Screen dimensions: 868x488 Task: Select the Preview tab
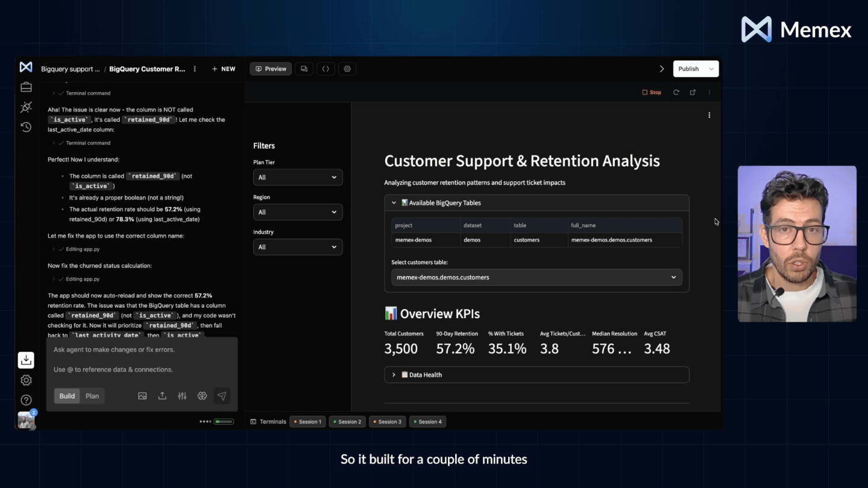271,69
